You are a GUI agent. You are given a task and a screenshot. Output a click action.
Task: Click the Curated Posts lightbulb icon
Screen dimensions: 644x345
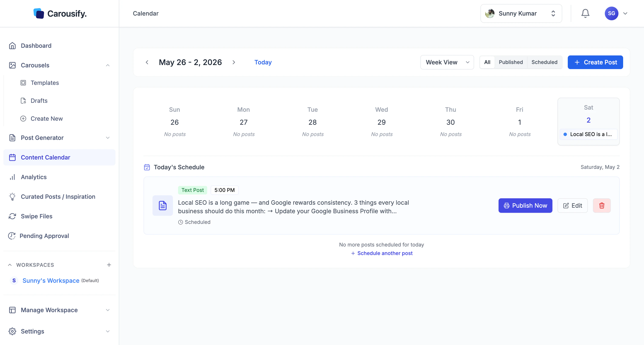coord(12,197)
